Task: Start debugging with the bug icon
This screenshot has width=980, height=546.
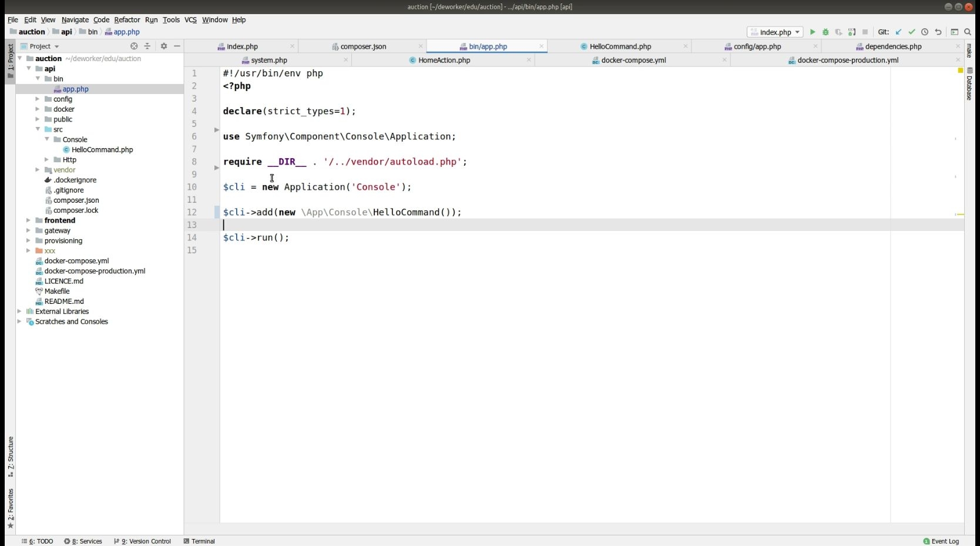Action: pyautogui.click(x=825, y=32)
